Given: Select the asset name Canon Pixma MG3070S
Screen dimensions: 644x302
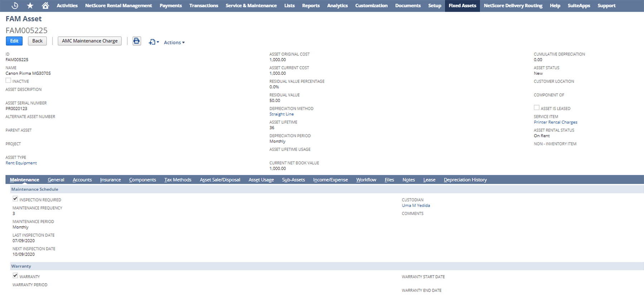Looking at the screenshot, I should click(x=28, y=73).
